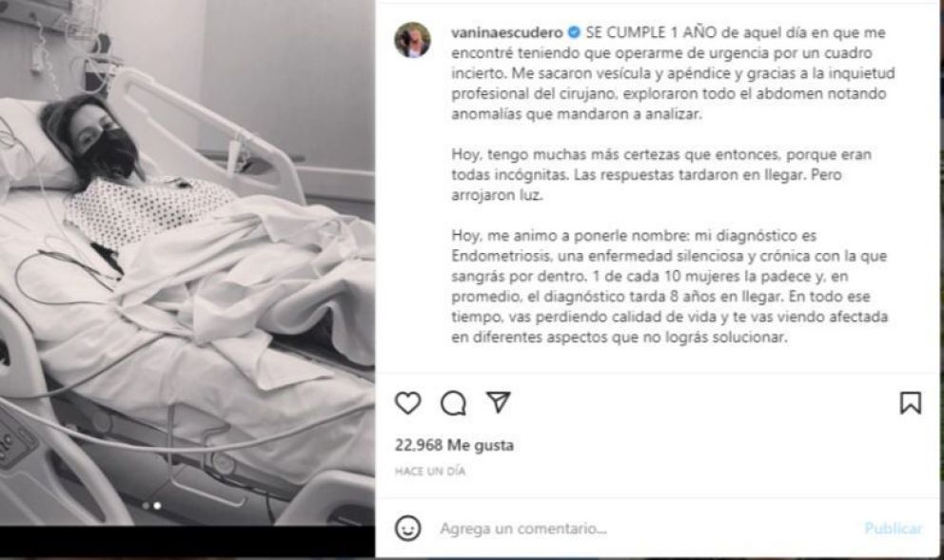Image resolution: width=944 pixels, height=560 pixels.
Task: Open the emoji picker smiley icon
Action: tap(407, 528)
